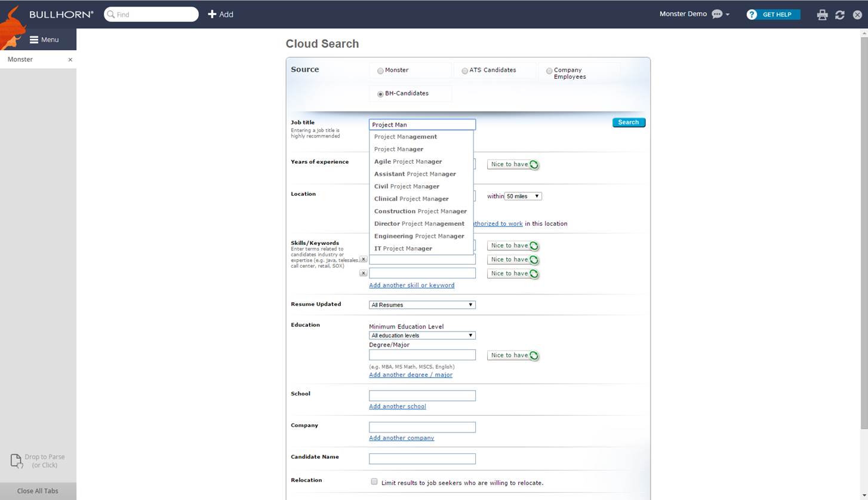This screenshot has width=868, height=500.
Task: Toggle Nice to have for Years of experience
Action: click(x=513, y=164)
